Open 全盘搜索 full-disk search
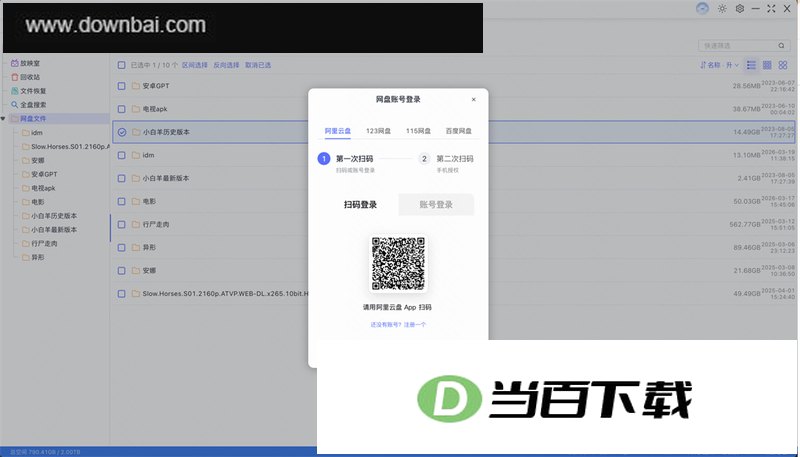The width and height of the screenshot is (800, 457). tap(29, 105)
